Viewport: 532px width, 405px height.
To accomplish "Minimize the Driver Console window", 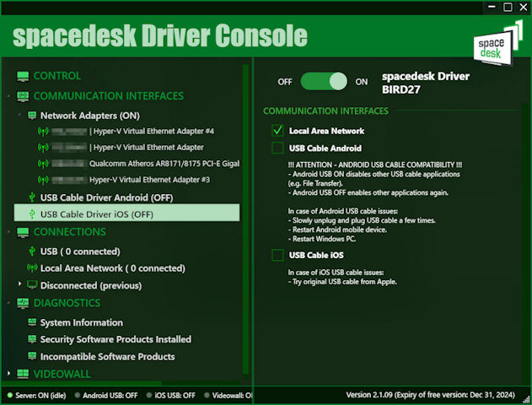I will [x=492, y=7].
